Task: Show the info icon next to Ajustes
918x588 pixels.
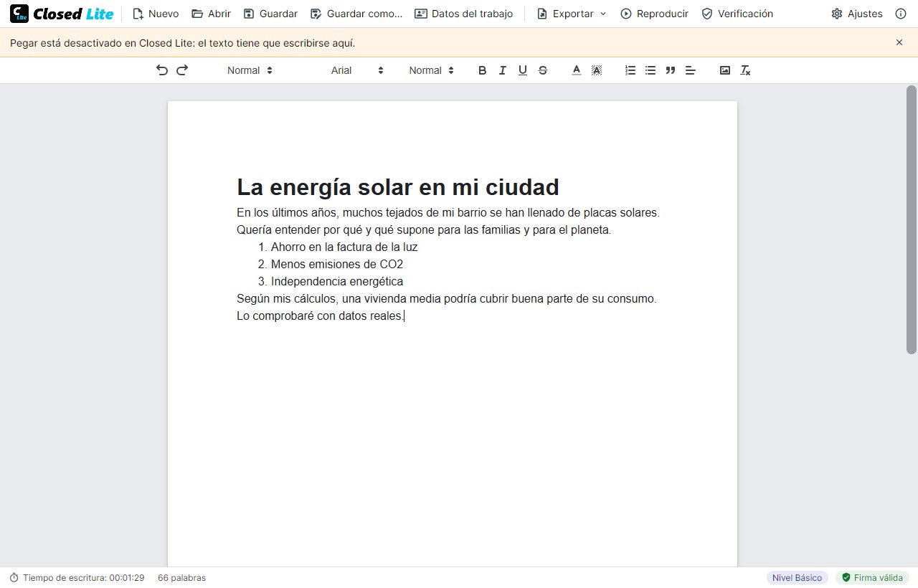Action: pos(901,14)
